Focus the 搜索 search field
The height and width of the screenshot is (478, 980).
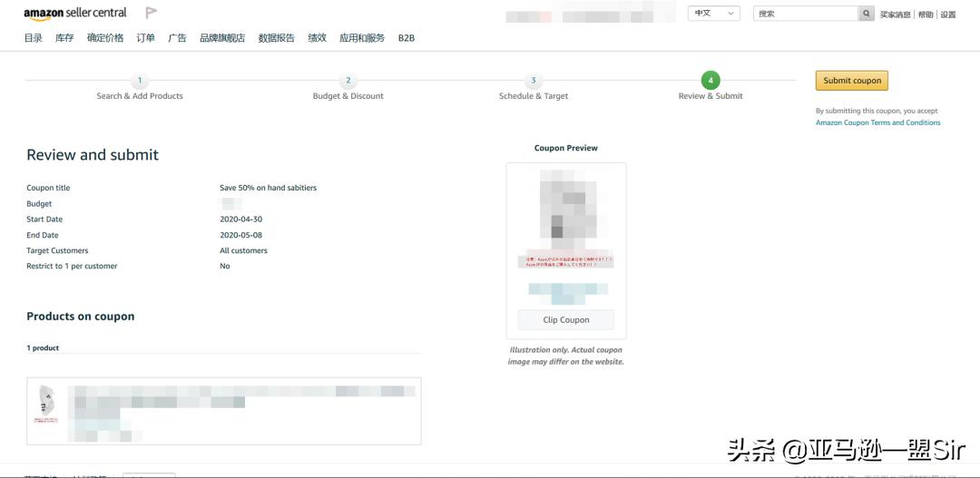[x=806, y=14]
